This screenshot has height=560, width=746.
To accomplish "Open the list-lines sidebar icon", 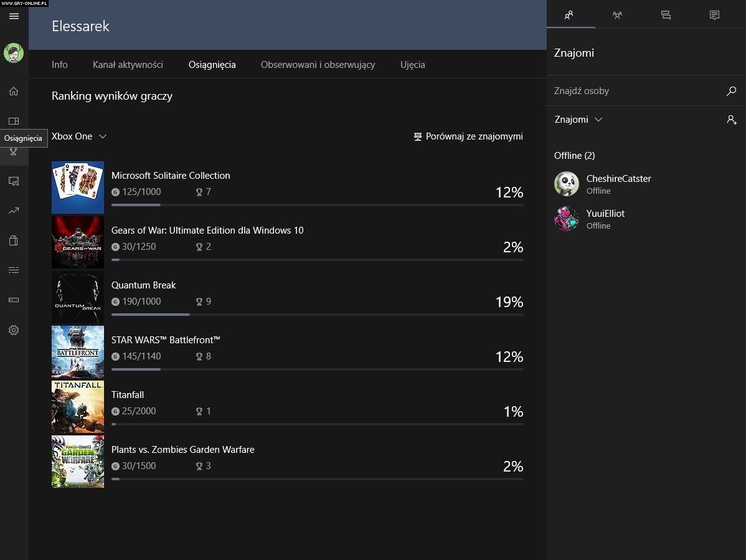I will click(14, 270).
